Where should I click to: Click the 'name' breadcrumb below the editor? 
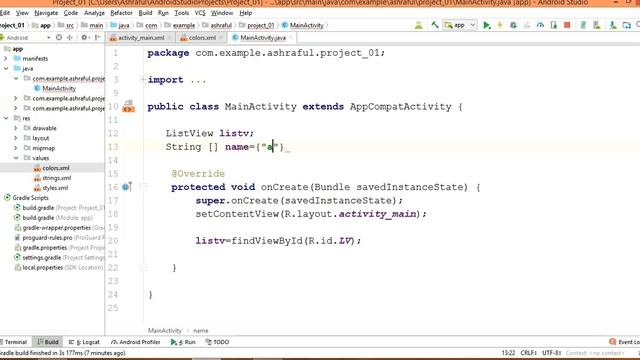coord(200,331)
